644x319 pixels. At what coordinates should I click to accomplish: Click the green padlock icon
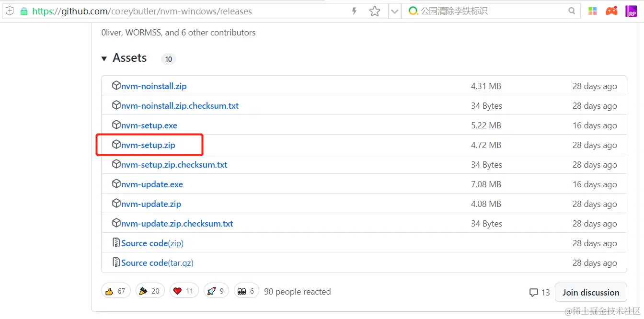tap(24, 11)
